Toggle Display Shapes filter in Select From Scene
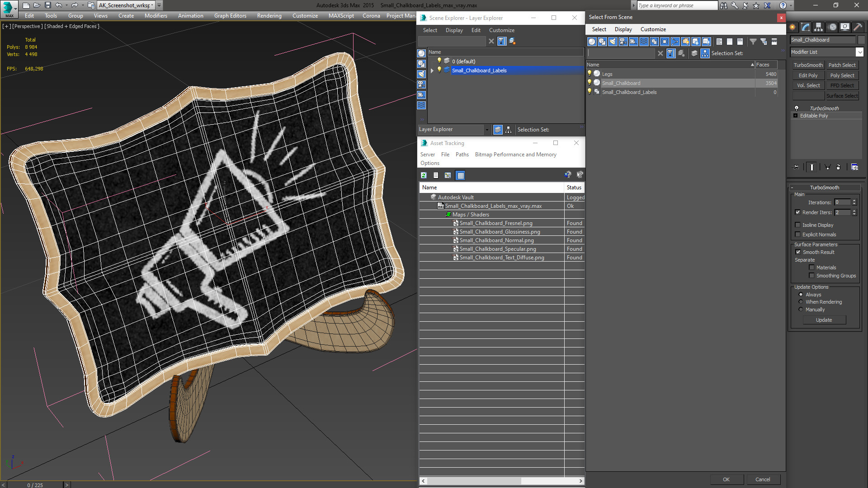This screenshot has height=488, width=868. pos(602,42)
